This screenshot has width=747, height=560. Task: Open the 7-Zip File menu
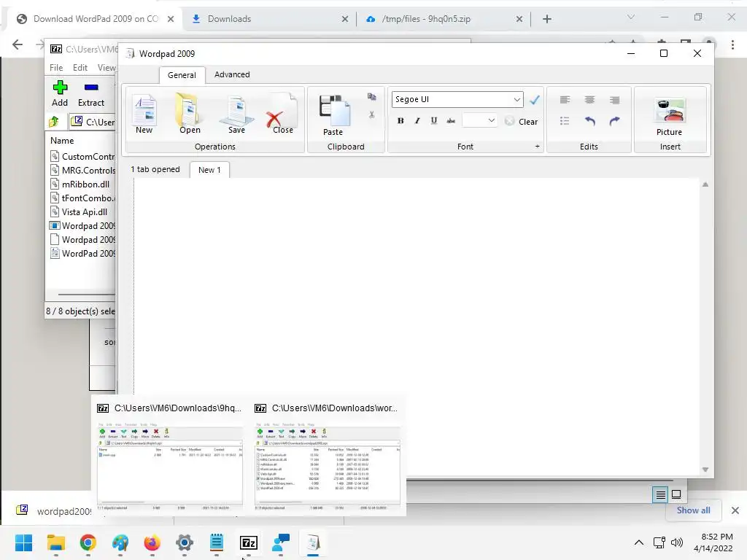click(56, 68)
